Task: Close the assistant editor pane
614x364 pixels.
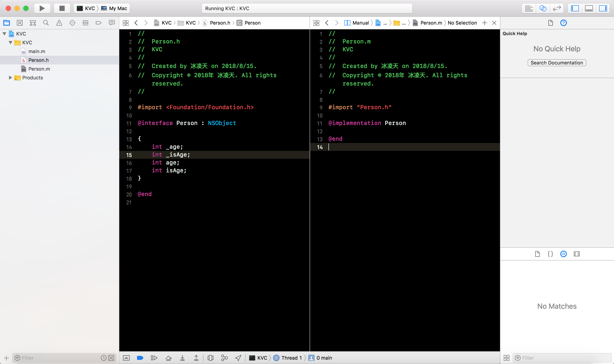Action: (x=494, y=23)
